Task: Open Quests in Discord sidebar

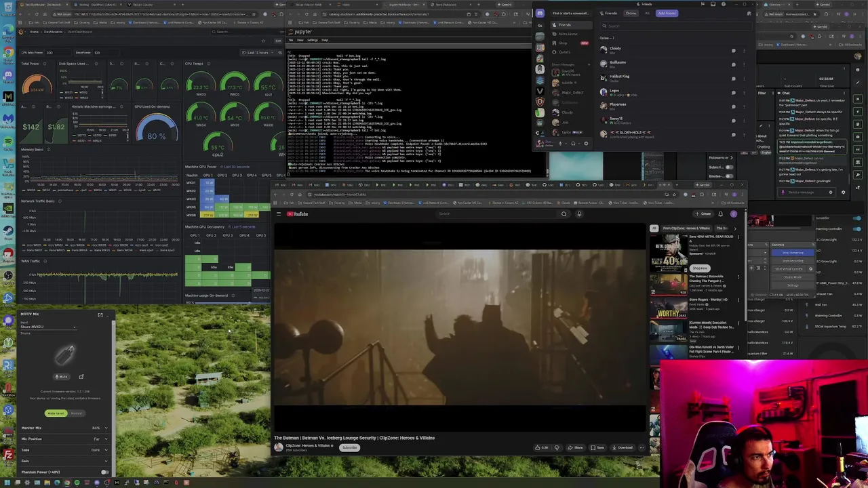Action: click(571, 52)
